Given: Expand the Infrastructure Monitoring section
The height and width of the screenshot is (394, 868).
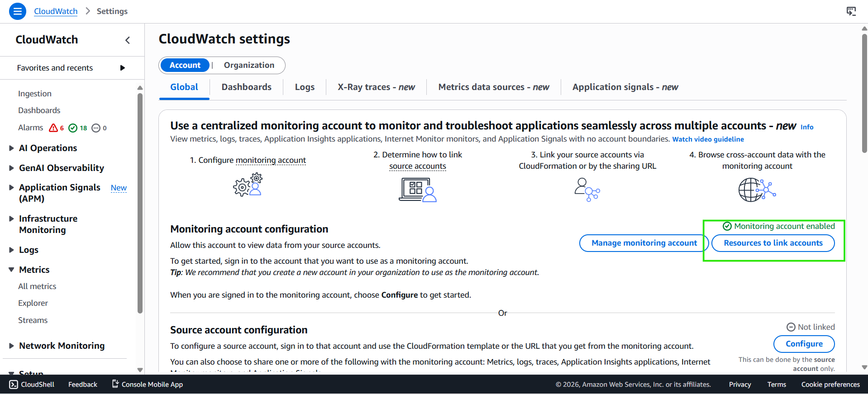Looking at the screenshot, I should click(x=12, y=219).
